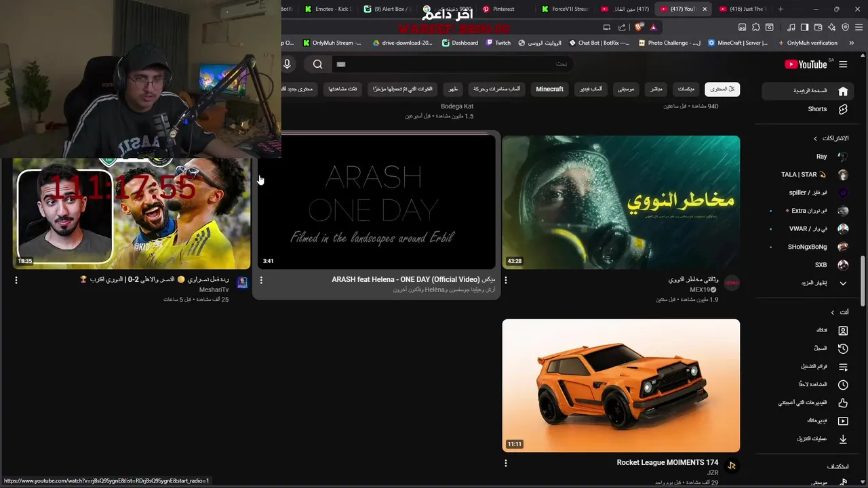The height and width of the screenshot is (488, 868).
Task: Open MEX19 channel avatar
Action: [x=732, y=283]
